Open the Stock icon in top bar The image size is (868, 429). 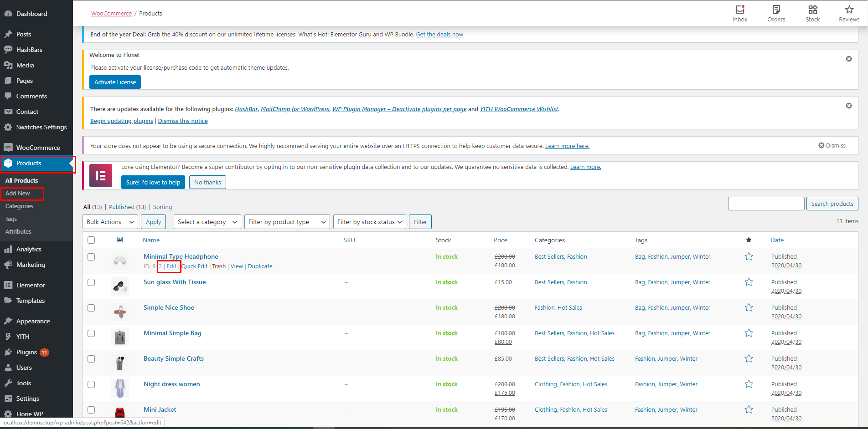[x=813, y=13]
